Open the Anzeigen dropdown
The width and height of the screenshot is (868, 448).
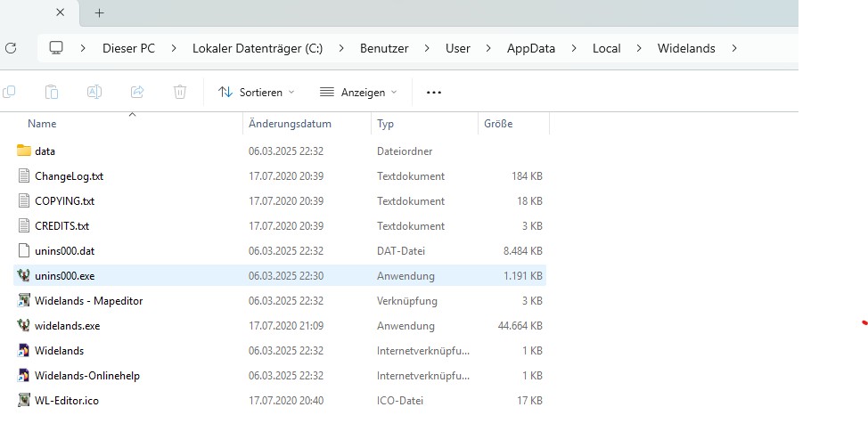click(359, 93)
